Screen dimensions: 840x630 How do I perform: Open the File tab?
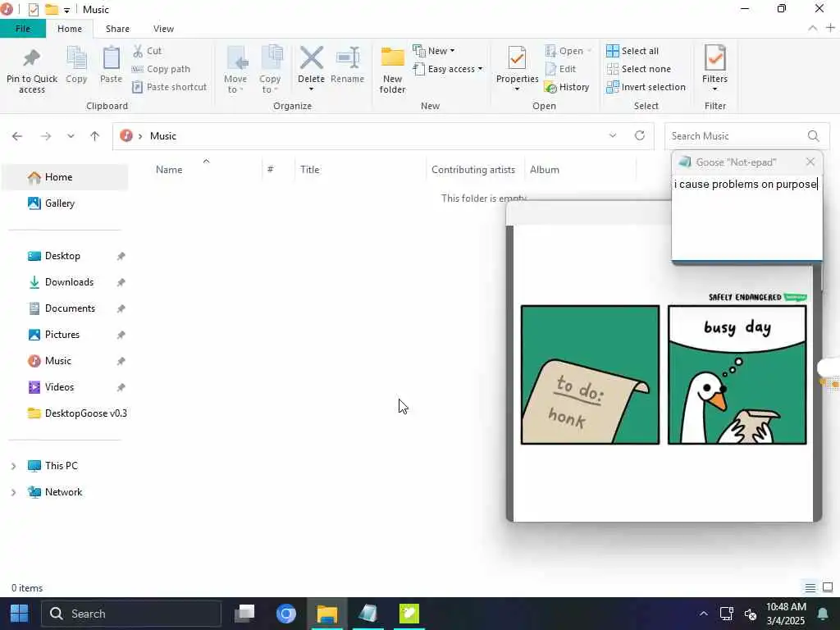tap(23, 29)
